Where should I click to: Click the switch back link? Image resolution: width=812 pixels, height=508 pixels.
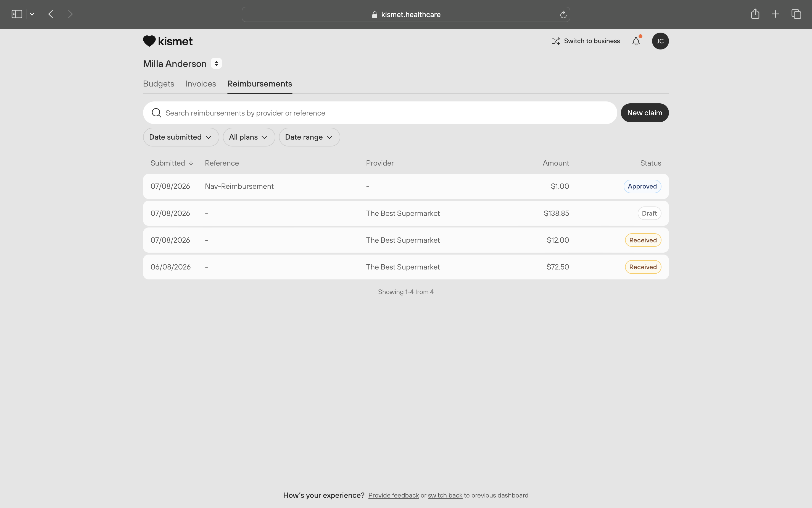[445, 495]
